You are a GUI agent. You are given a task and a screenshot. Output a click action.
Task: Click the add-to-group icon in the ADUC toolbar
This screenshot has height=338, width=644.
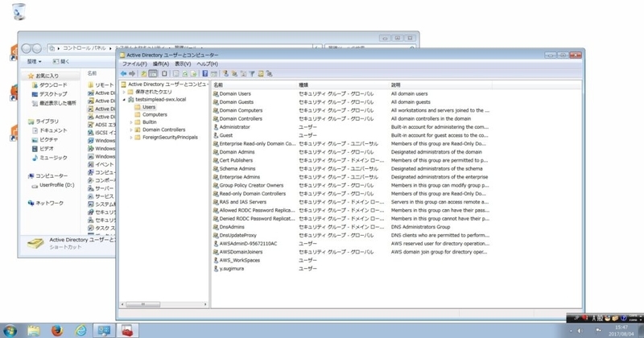(x=270, y=74)
